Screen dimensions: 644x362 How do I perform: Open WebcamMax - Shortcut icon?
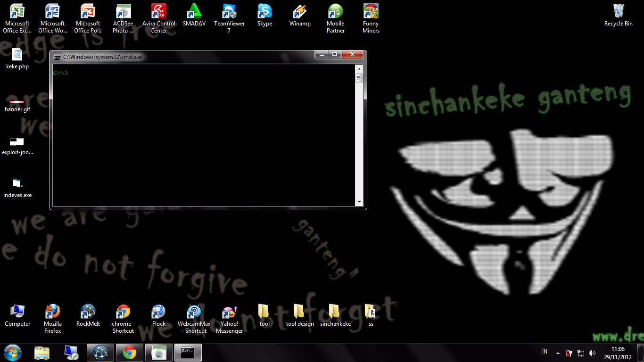coord(194,319)
